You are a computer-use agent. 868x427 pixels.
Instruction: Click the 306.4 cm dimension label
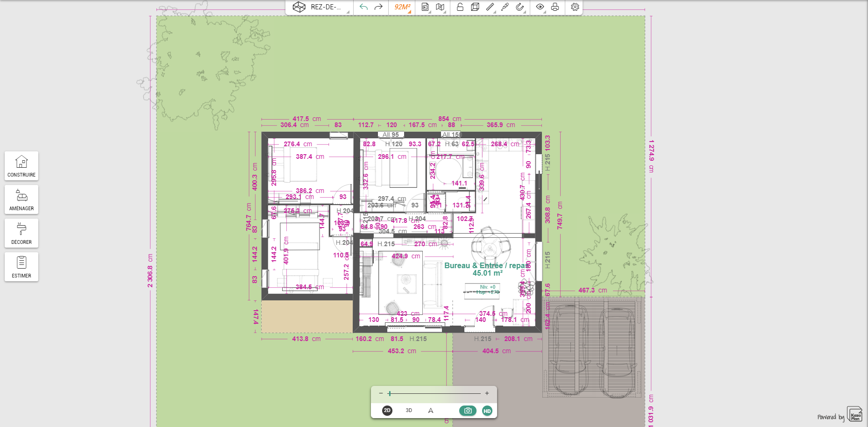pyautogui.click(x=295, y=125)
